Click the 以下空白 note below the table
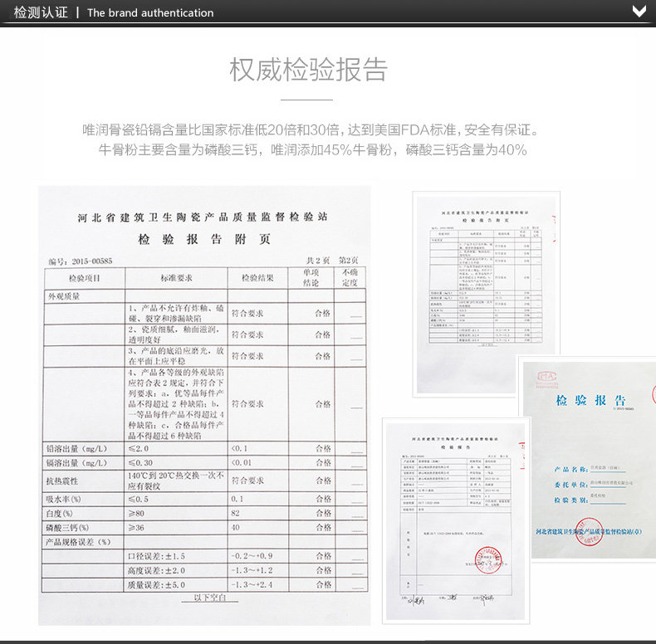The image size is (656, 644). (x=210, y=598)
